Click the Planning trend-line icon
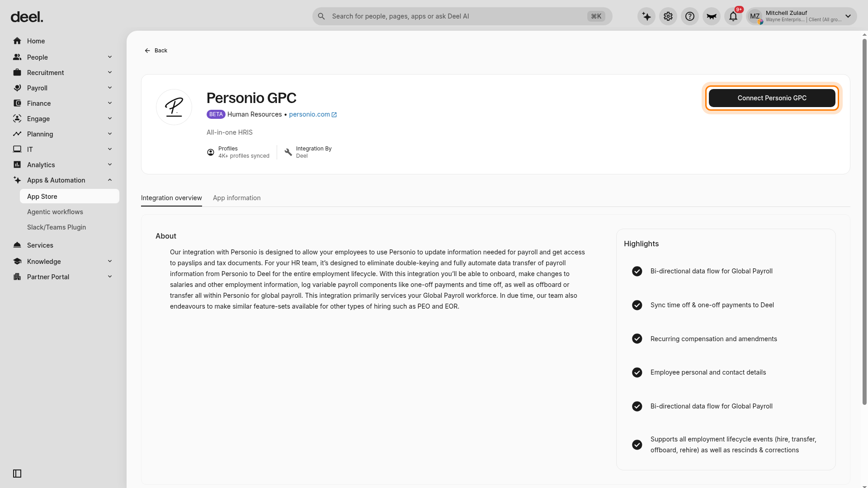 (17, 134)
